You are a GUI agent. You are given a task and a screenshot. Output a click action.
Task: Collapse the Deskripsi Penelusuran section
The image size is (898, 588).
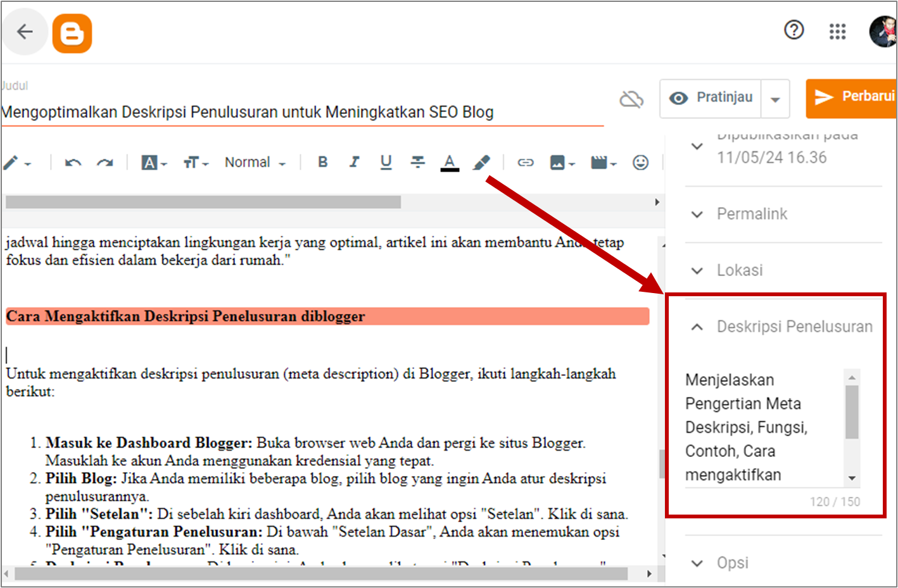click(x=697, y=327)
